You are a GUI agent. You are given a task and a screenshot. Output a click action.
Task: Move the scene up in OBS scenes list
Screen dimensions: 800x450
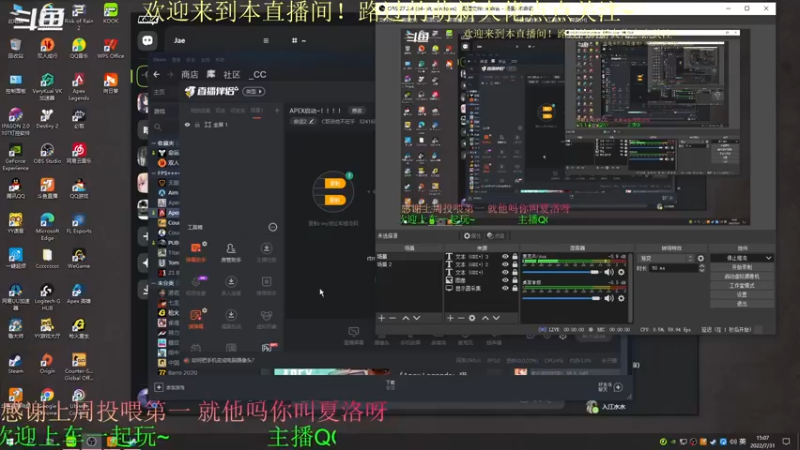click(x=406, y=318)
